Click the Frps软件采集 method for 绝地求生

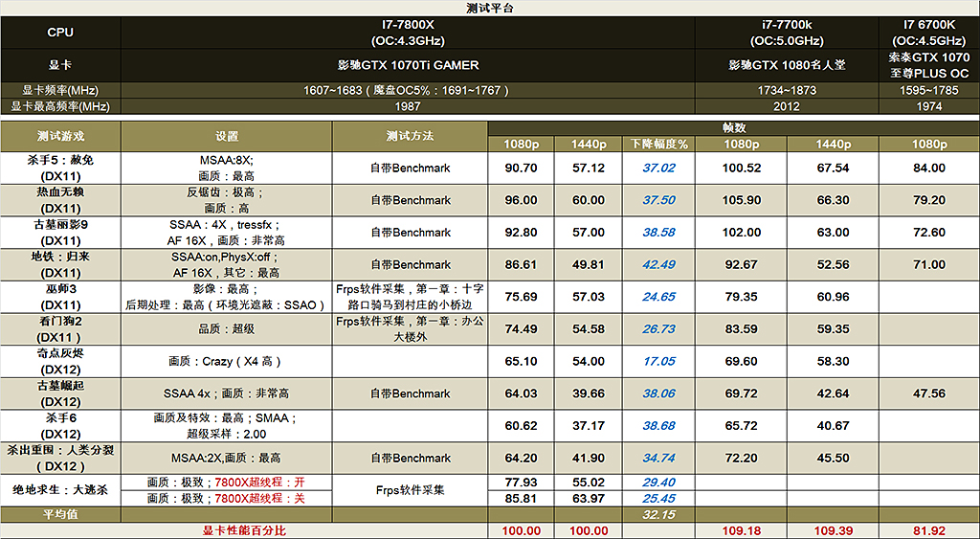coord(410,490)
